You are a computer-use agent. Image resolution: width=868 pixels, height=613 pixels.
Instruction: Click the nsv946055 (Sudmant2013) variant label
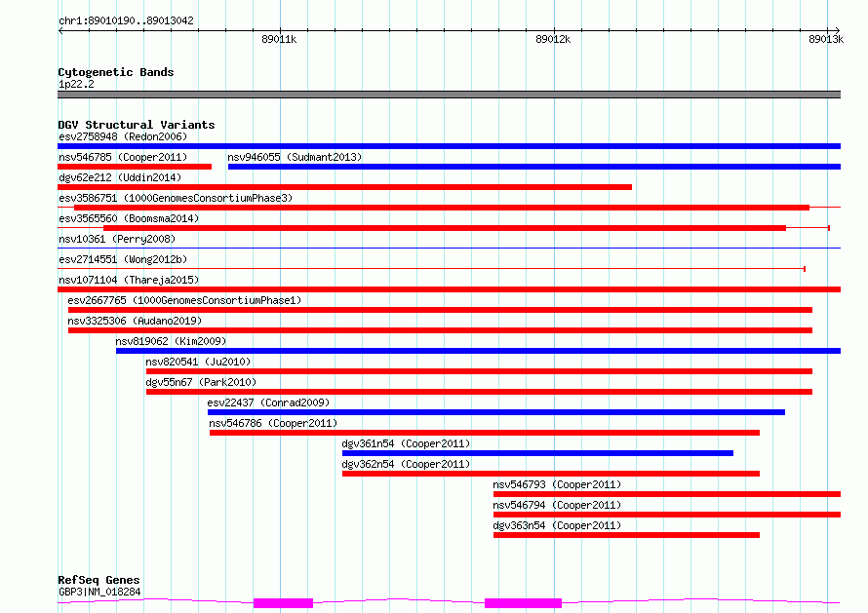tap(295, 157)
